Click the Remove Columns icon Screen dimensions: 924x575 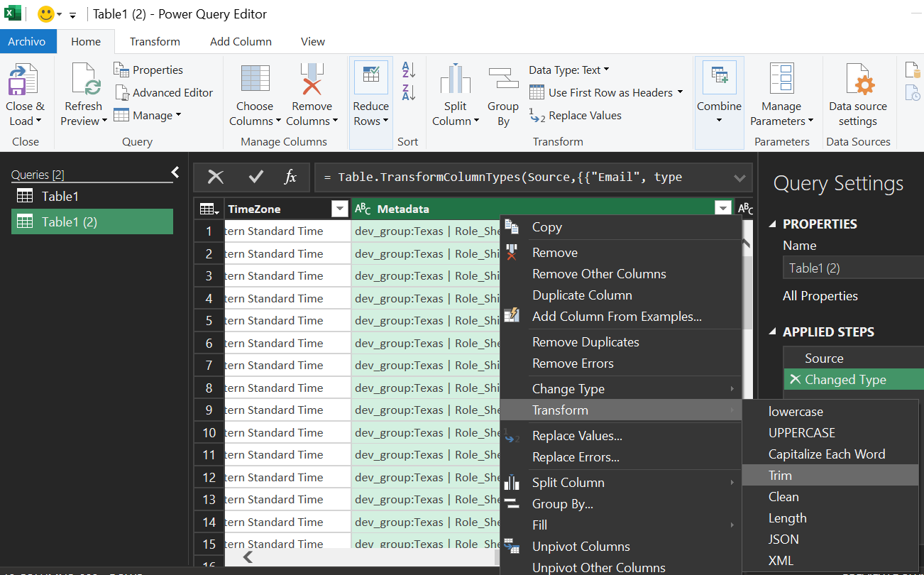[x=312, y=80]
